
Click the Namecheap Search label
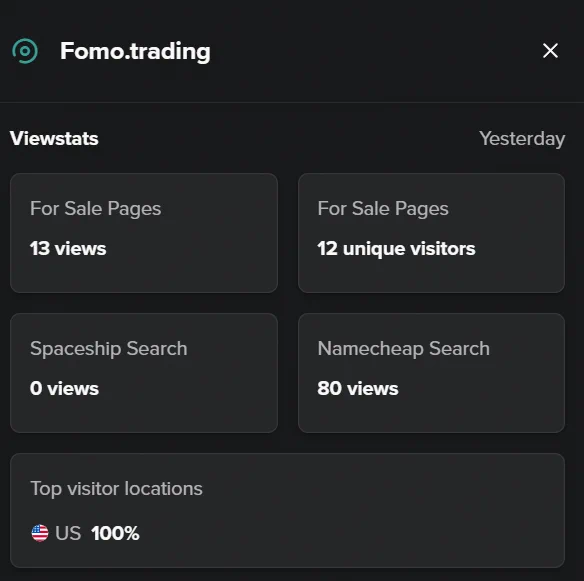(404, 349)
